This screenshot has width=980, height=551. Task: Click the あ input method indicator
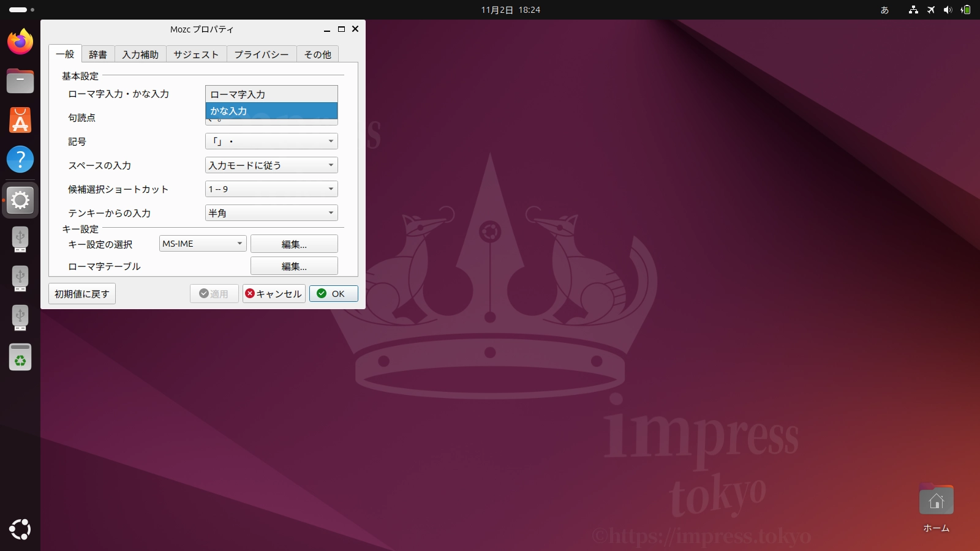(x=884, y=10)
